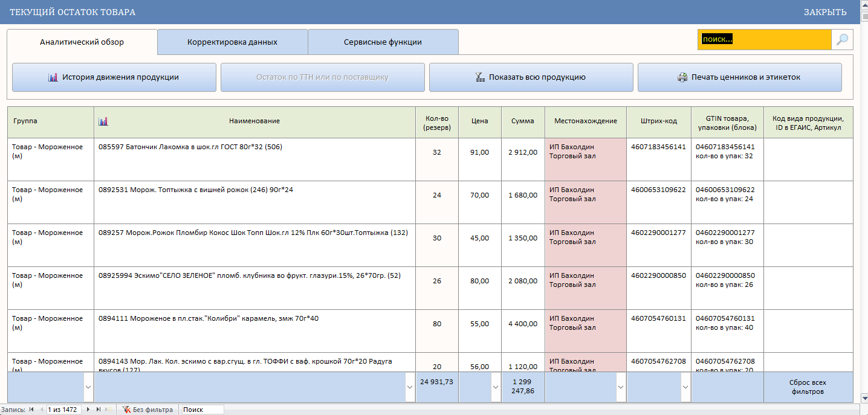
Task: Go to the previous record
Action: tap(41, 410)
